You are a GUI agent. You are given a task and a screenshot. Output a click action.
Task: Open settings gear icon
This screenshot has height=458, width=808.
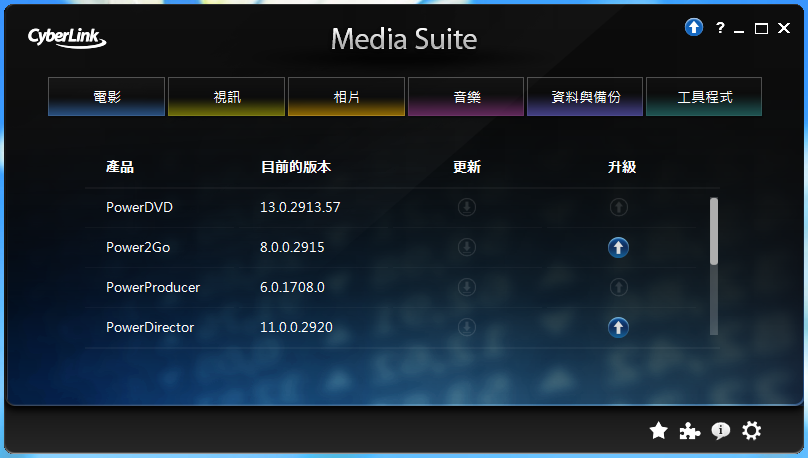tap(751, 431)
